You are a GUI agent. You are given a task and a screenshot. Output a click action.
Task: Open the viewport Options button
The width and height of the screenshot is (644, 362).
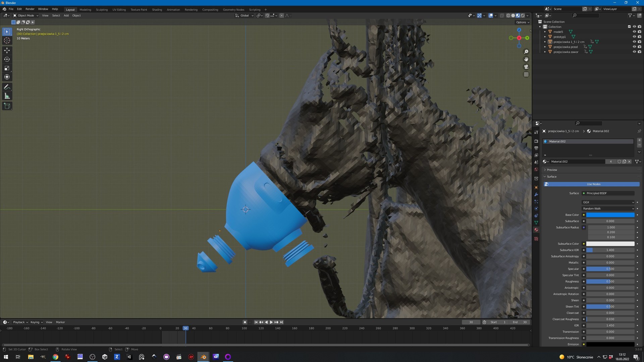[x=522, y=22]
